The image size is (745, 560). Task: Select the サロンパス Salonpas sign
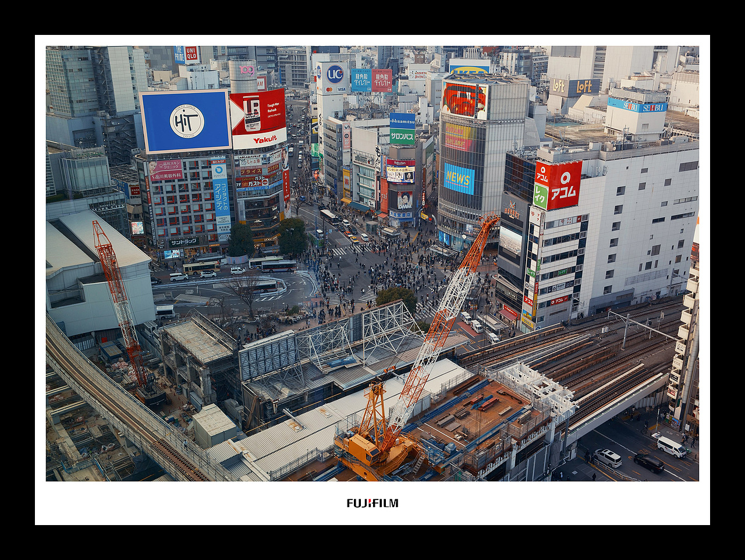402,136
